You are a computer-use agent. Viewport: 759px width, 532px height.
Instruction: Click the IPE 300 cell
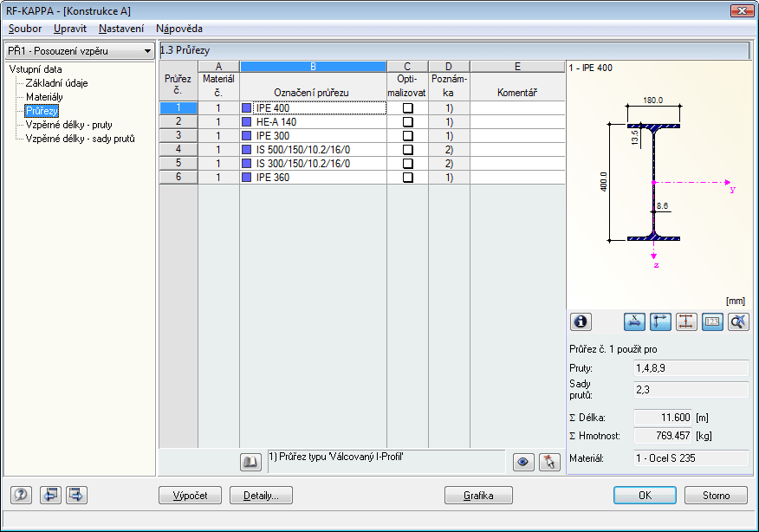point(313,136)
